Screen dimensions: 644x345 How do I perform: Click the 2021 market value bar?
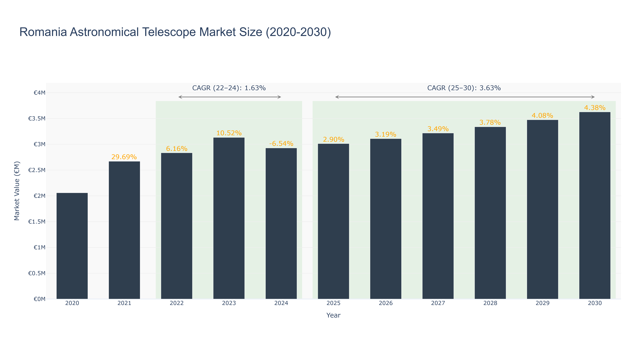pos(124,230)
